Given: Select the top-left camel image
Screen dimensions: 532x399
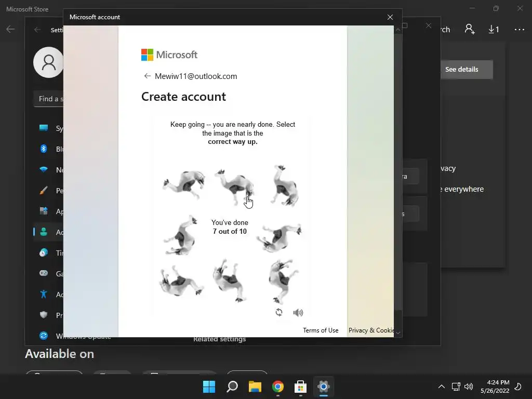Looking at the screenshot, I should [x=183, y=184].
